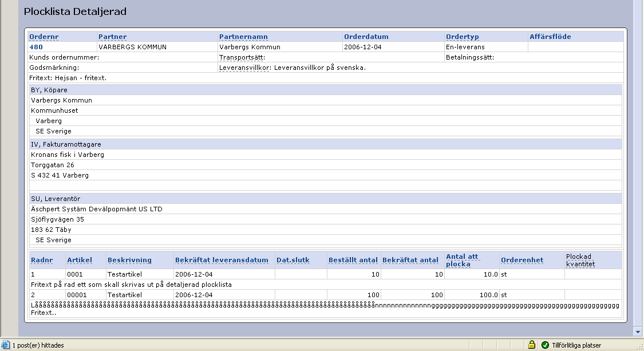Click the Plockad kvantitet header

click(x=580, y=260)
